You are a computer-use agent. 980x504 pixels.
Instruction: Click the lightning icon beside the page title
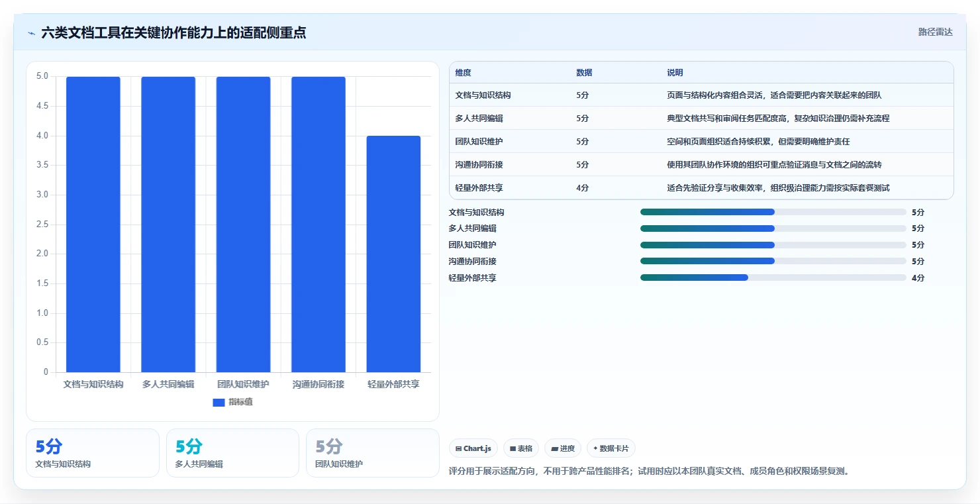(32, 33)
